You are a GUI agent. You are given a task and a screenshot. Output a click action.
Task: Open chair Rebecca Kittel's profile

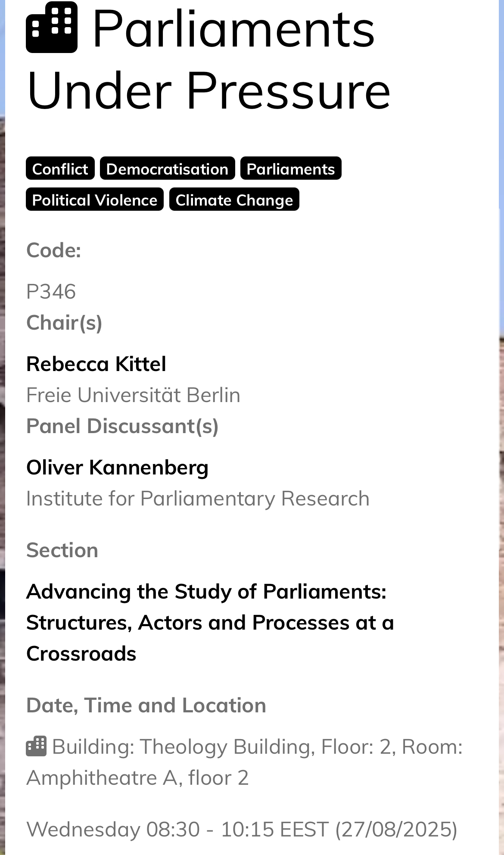96,364
